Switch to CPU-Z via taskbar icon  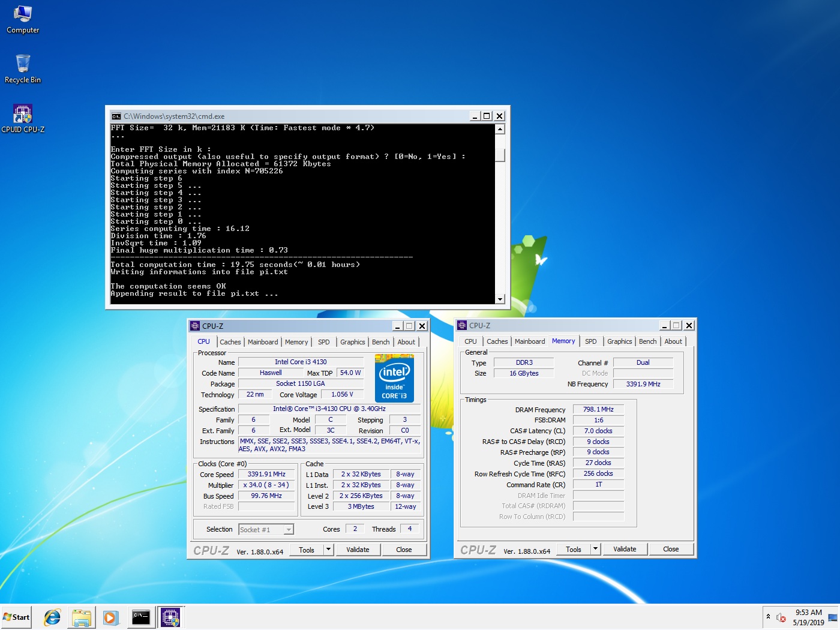[171, 617]
